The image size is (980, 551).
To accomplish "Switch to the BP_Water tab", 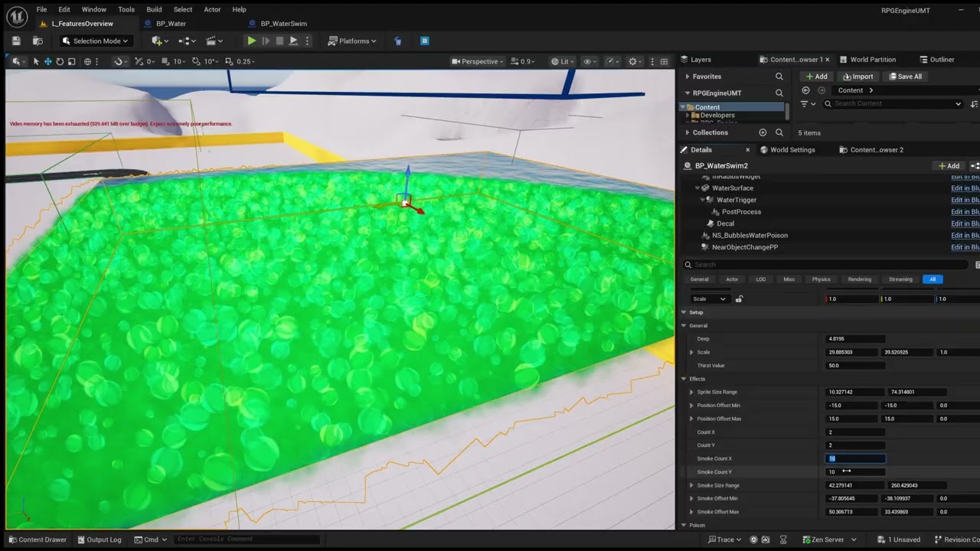I will click(x=171, y=24).
